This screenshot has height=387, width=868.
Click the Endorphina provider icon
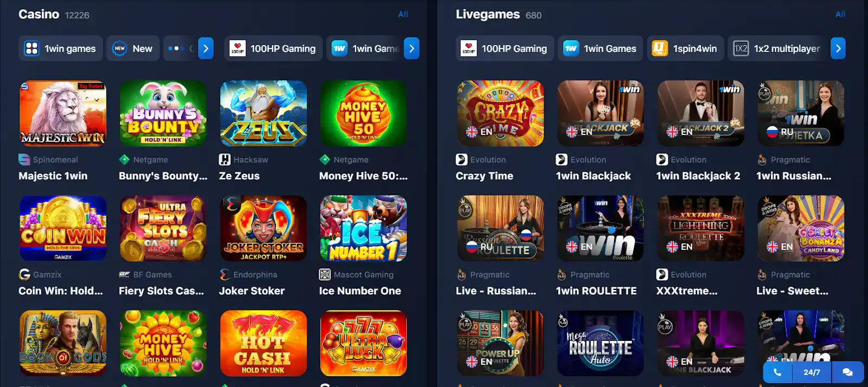[x=225, y=274]
